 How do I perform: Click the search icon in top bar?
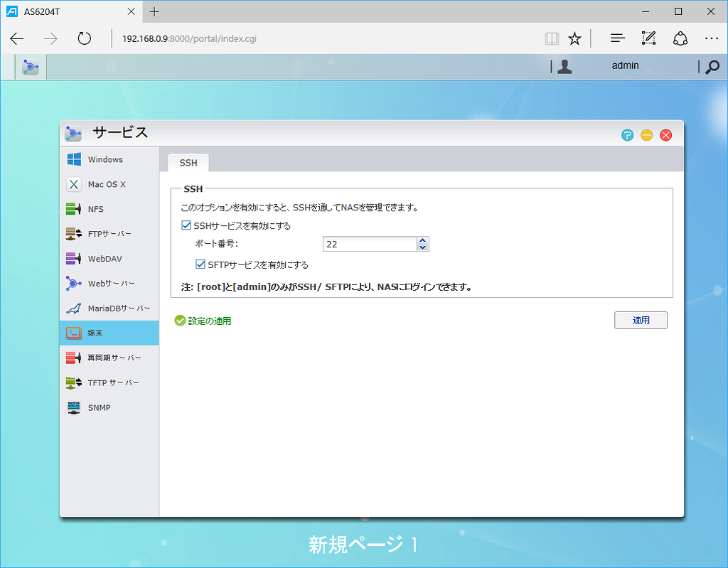[x=712, y=65]
